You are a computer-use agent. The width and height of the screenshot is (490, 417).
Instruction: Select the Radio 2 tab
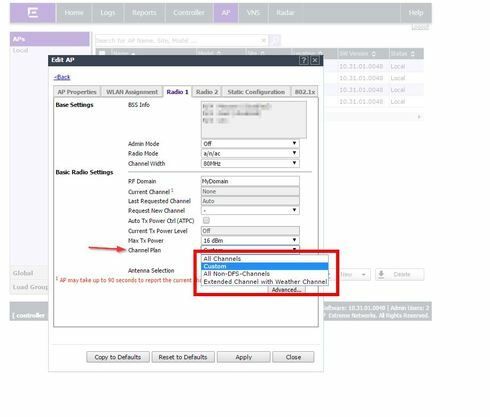click(207, 92)
